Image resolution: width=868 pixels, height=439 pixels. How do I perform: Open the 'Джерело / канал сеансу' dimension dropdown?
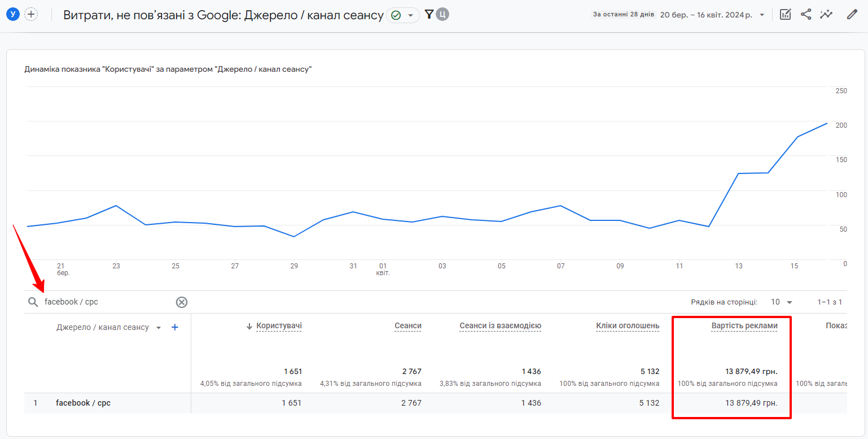(159, 328)
